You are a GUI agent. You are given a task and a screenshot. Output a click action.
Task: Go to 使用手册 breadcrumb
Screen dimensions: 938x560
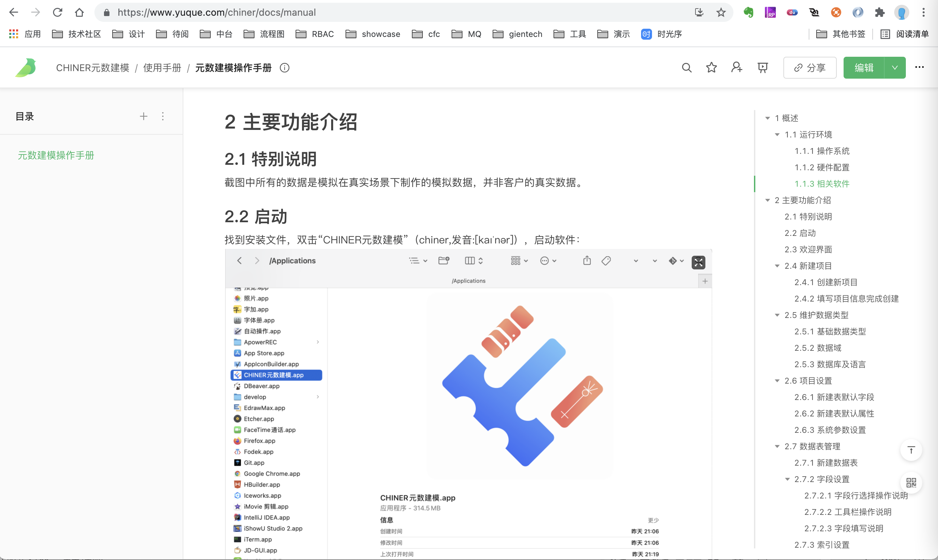[x=162, y=68]
